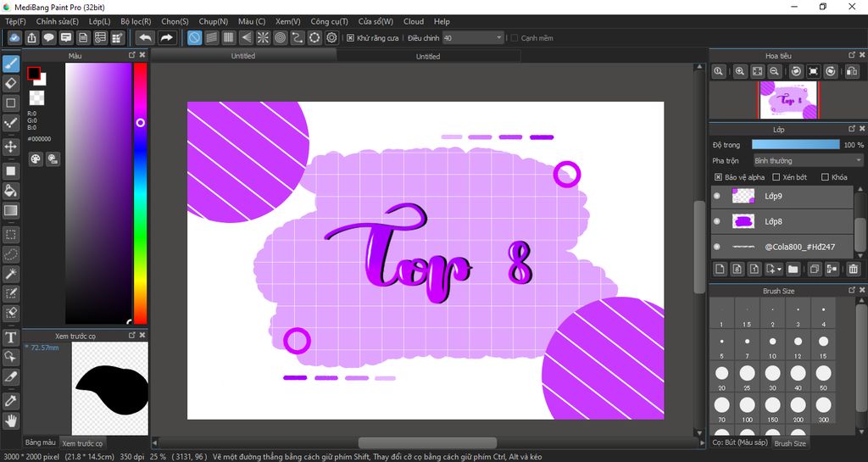Enable parallel lines snap guide
868x462 pixels.
(211, 37)
